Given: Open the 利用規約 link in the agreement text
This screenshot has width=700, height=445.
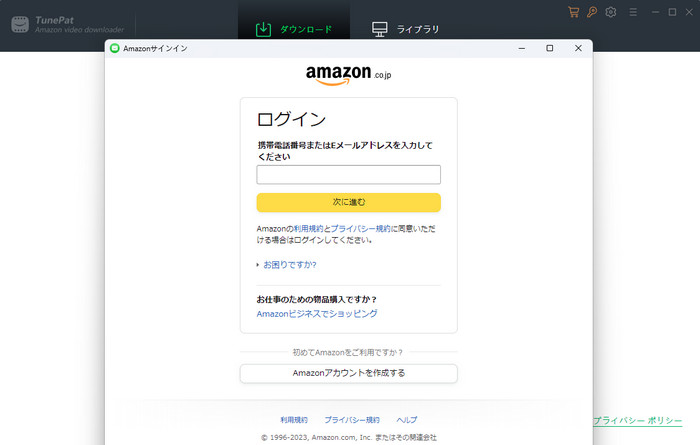Looking at the screenshot, I should click(x=308, y=229).
